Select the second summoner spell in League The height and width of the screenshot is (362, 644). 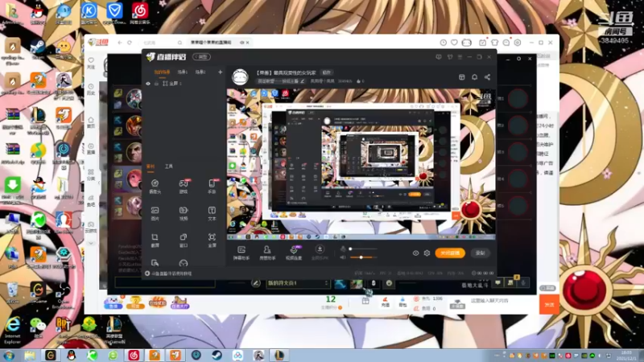point(356,283)
